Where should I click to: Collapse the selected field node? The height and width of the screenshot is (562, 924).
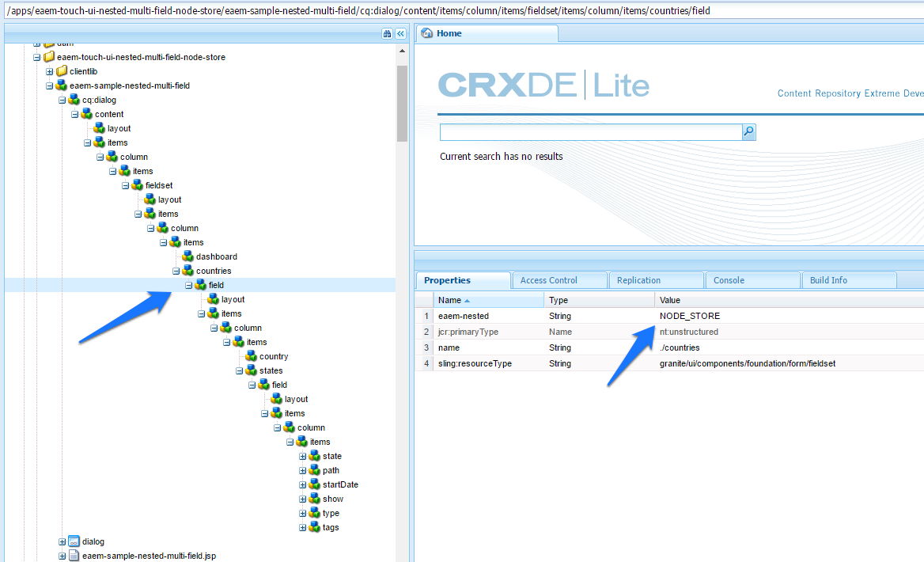(x=188, y=286)
